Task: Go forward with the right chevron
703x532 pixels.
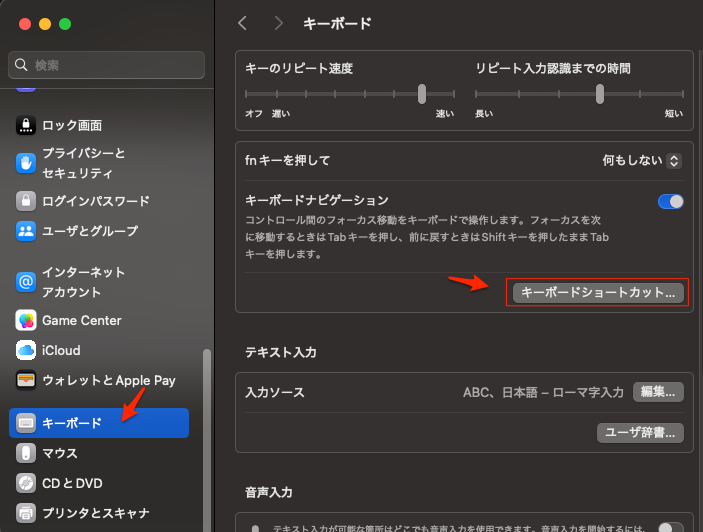Action: click(x=278, y=22)
